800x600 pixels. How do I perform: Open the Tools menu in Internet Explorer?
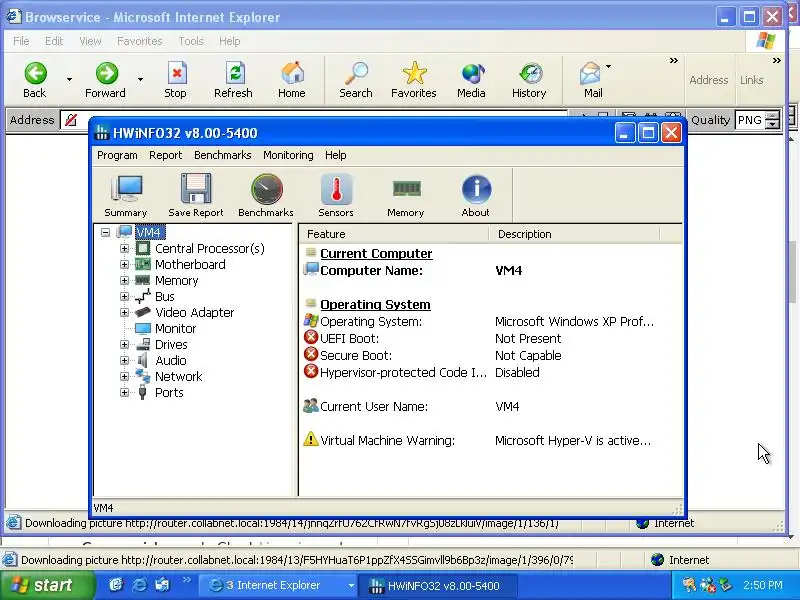point(191,41)
